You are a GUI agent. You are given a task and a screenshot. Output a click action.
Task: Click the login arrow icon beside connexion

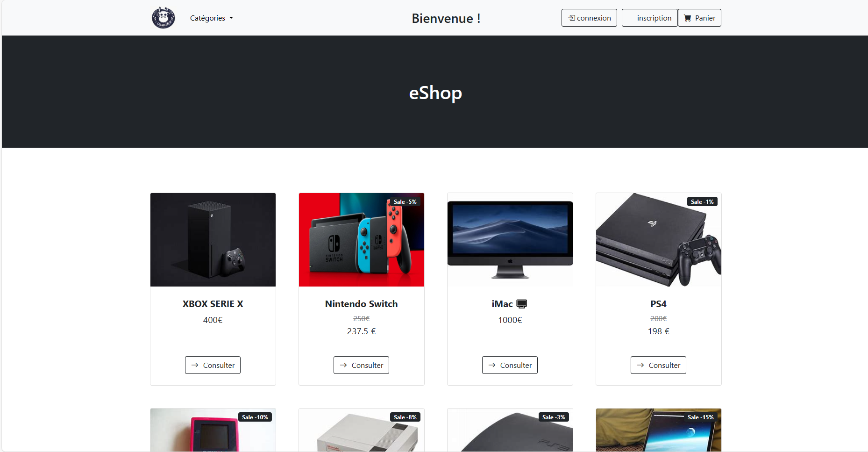572,18
